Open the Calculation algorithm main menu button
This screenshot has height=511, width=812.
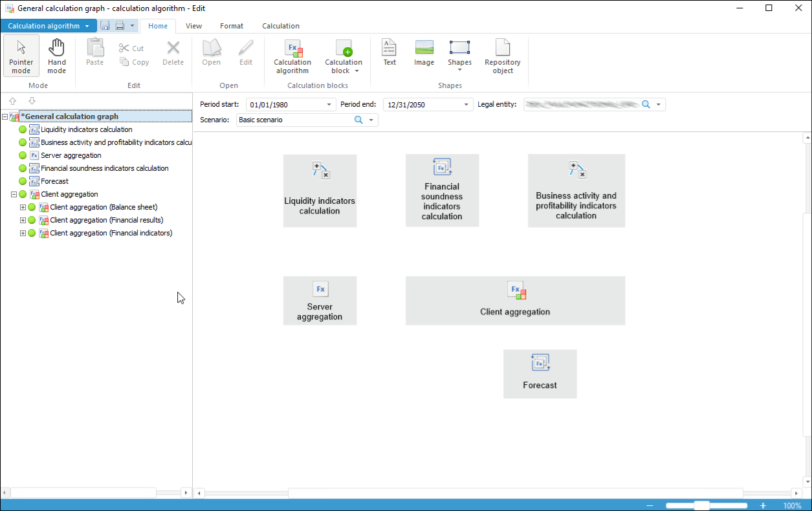coord(49,26)
